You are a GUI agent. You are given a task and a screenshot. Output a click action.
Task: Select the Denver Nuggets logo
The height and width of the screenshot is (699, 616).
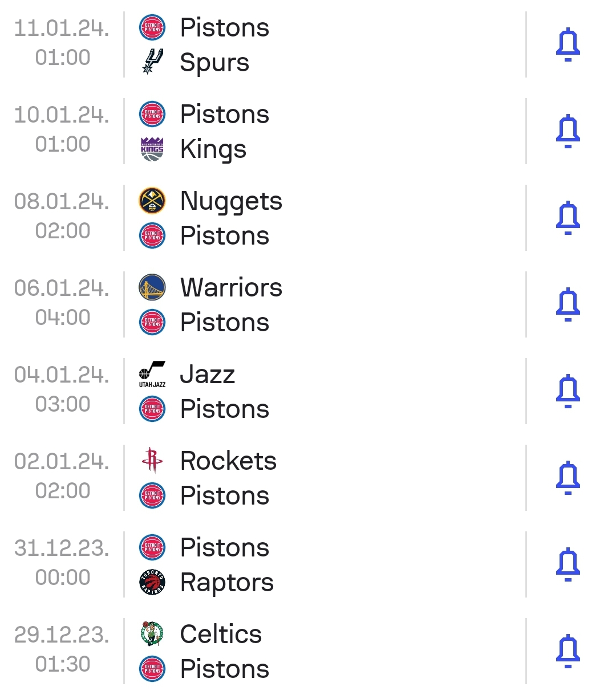click(152, 201)
